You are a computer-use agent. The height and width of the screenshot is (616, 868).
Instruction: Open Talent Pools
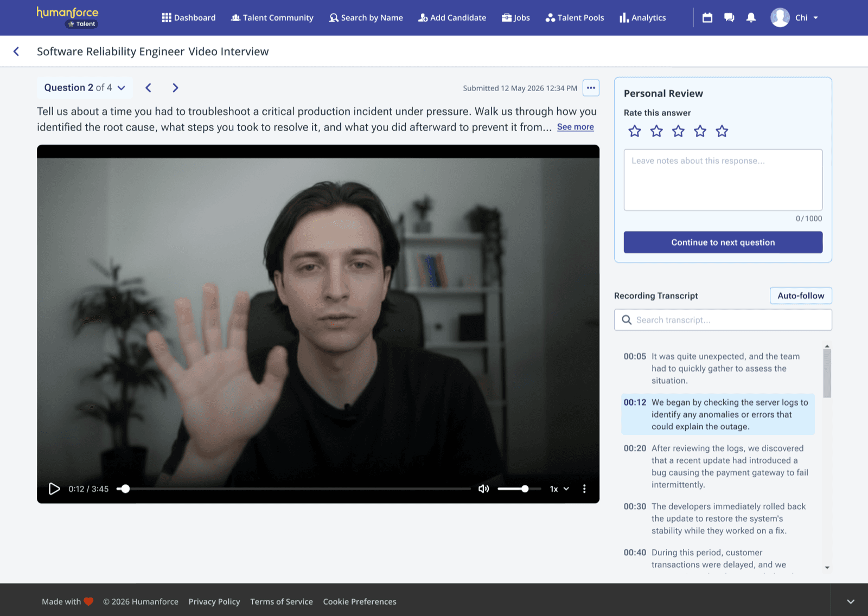pyautogui.click(x=575, y=17)
